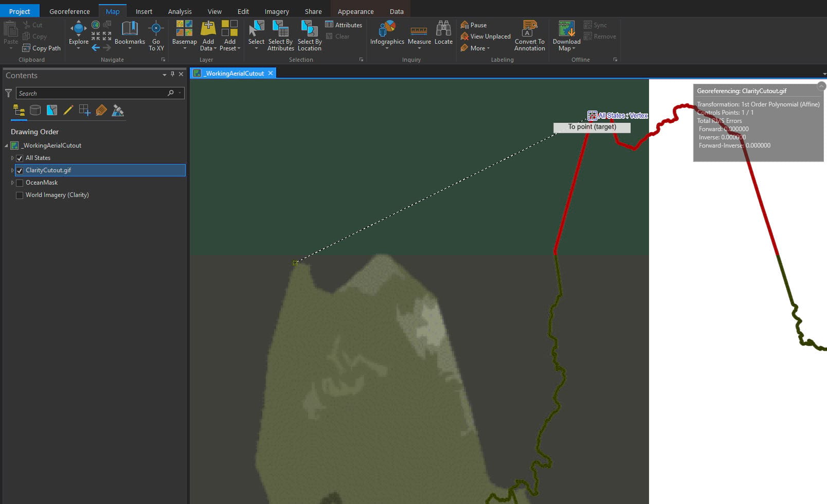Collapse the _WorkingAerialCutout map node

6,146
